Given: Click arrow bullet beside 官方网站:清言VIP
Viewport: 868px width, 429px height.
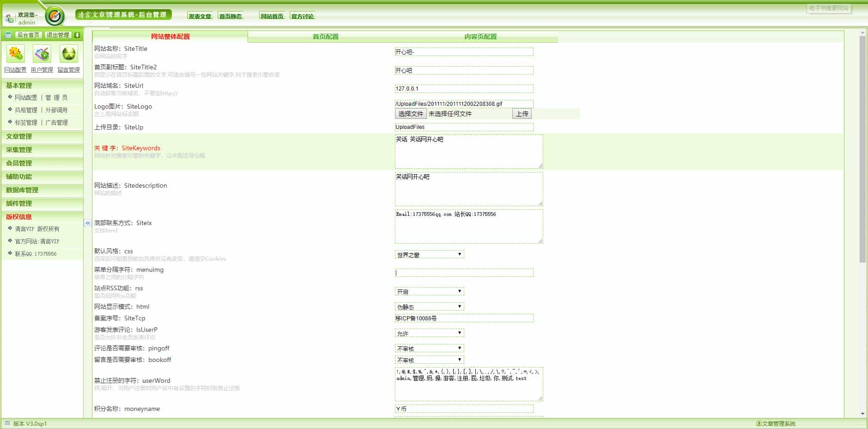Looking at the screenshot, I should (x=10, y=241).
